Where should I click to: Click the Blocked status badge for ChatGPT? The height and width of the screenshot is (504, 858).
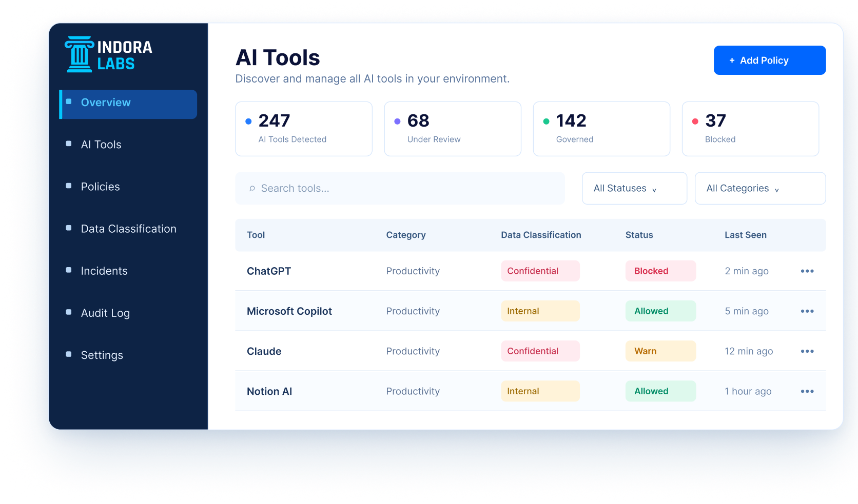660,271
